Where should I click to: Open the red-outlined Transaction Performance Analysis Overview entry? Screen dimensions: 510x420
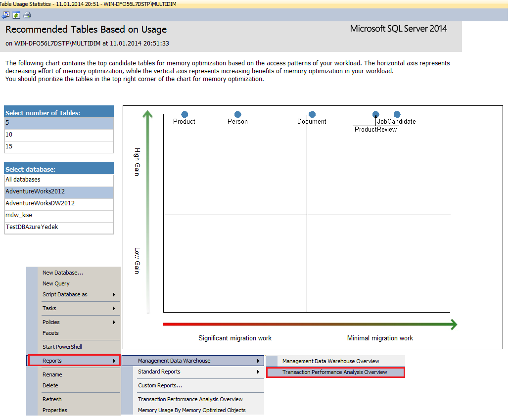coord(335,372)
